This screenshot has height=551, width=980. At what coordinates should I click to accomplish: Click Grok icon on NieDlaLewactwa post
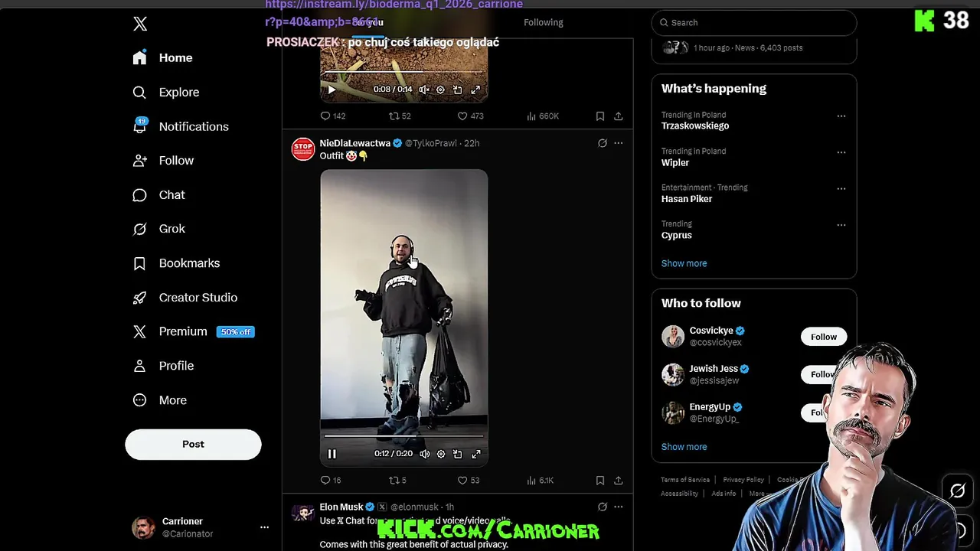(x=603, y=143)
